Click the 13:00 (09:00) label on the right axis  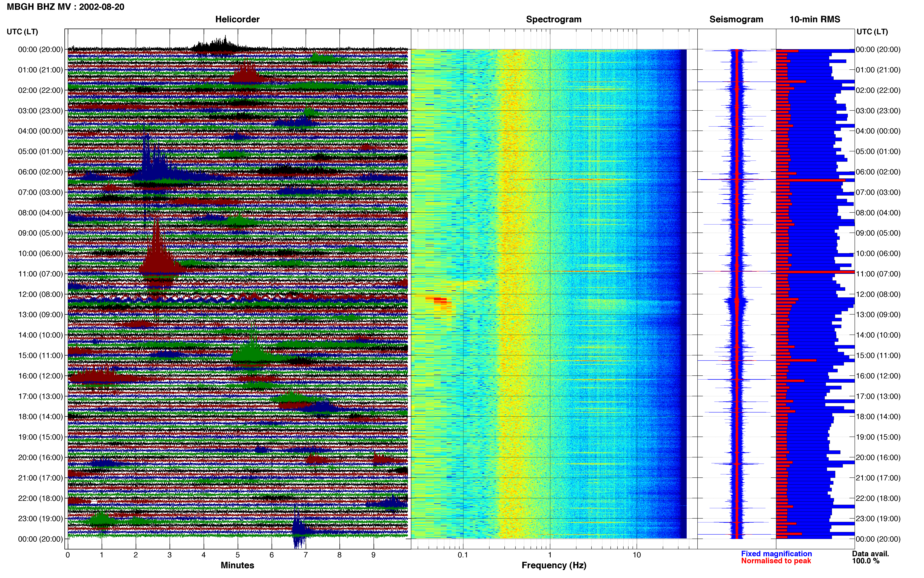(x=878, y=315)
